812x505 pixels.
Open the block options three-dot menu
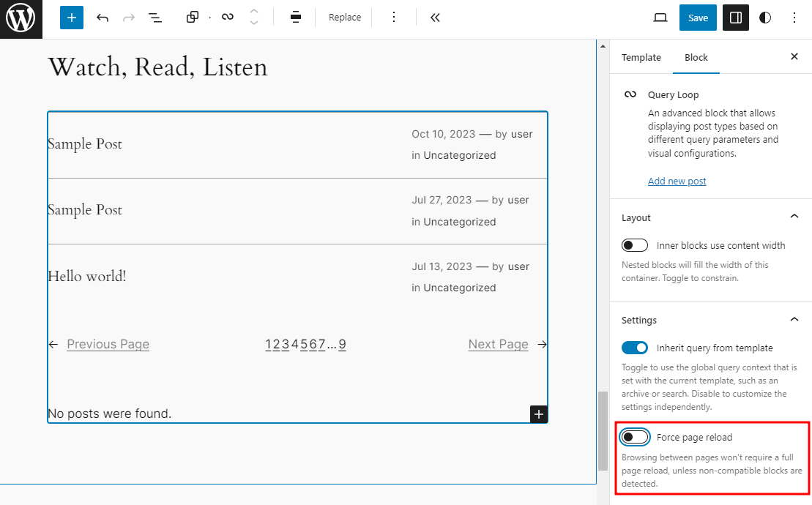(x=394, y=17)
